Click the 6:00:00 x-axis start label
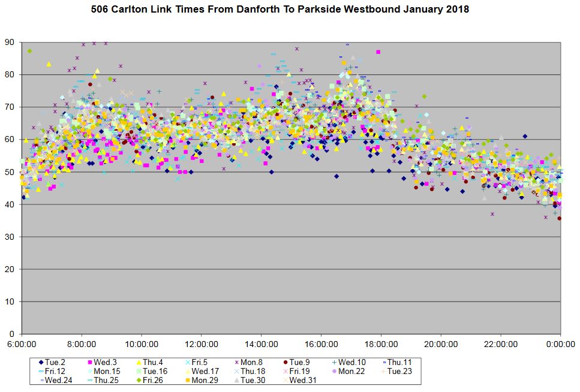The image size is (580, 392). (22, 344)
